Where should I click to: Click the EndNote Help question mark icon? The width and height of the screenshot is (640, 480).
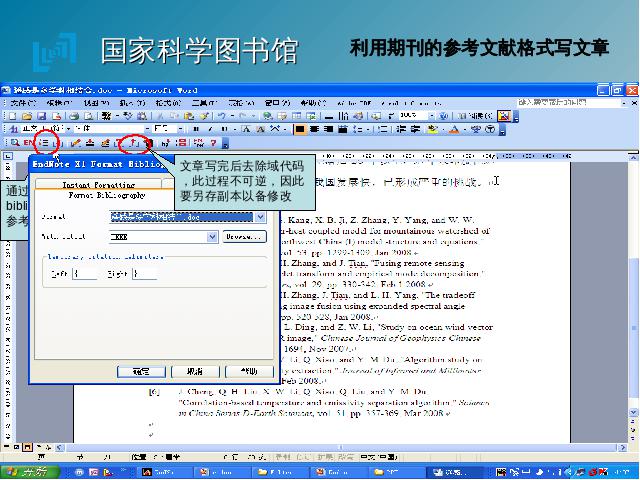213,143
